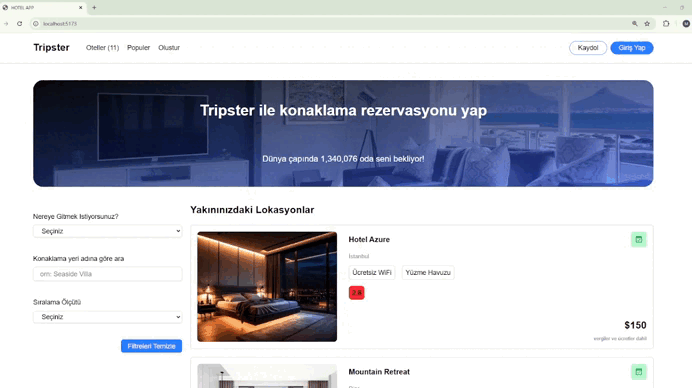Click the Giriş Yap button
Screen dimensions: 692x388
[632, 48]
